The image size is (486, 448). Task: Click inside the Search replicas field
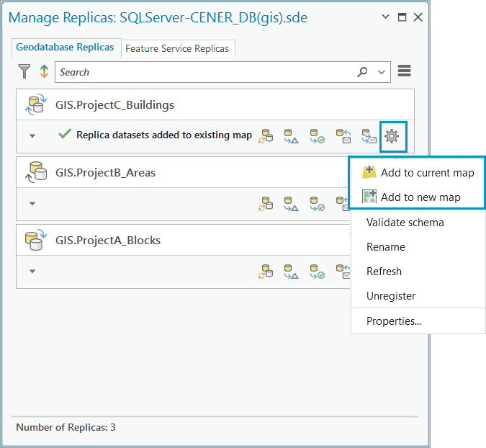pos(202,72)
